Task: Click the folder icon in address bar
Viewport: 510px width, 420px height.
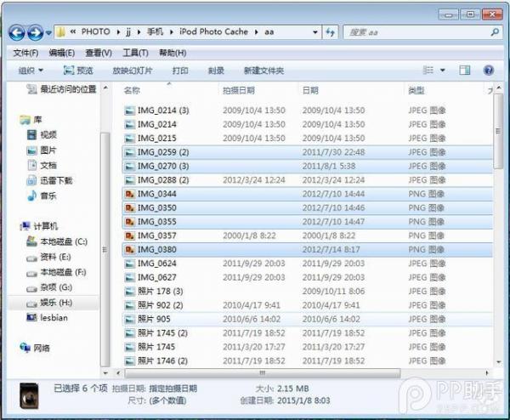Action: [x=60, y=31]
